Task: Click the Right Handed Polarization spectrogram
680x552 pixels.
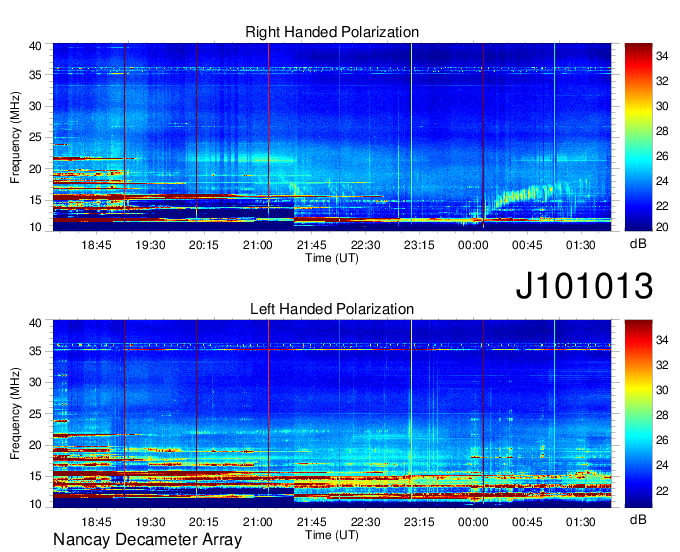Action: [332, 137]
